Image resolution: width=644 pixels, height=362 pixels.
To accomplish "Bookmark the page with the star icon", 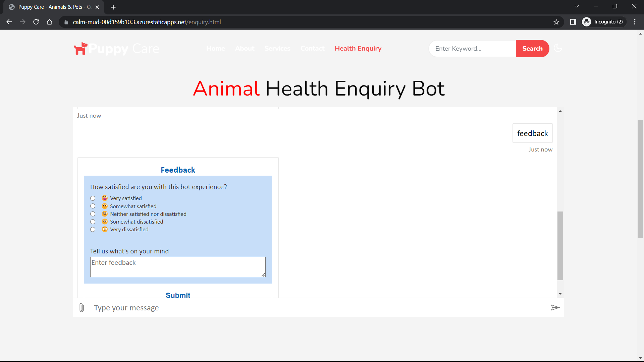I will [x=556, y=22].
